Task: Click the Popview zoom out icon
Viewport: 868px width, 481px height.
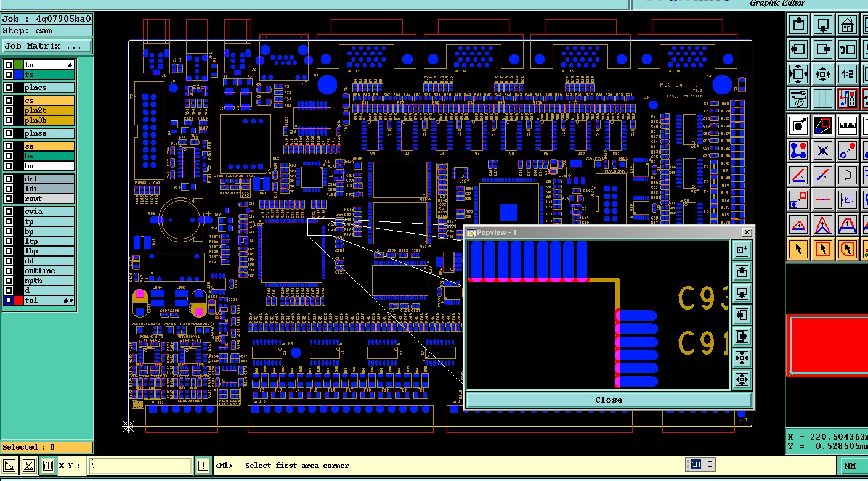Action: click(742, 379)
